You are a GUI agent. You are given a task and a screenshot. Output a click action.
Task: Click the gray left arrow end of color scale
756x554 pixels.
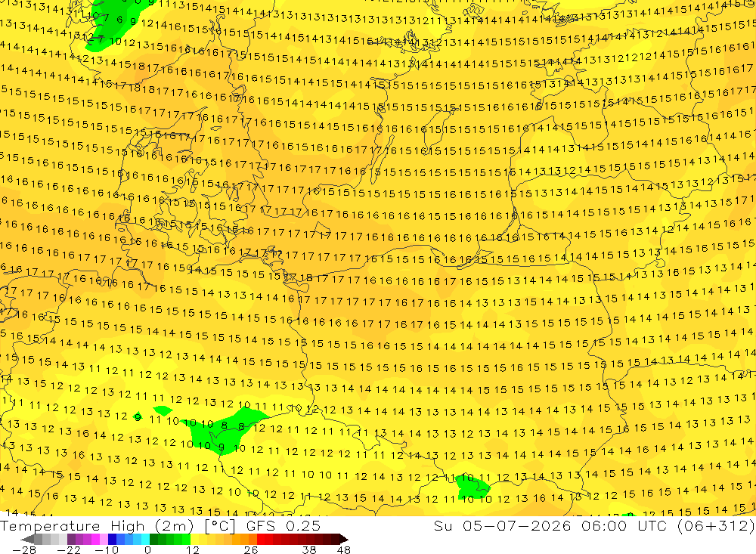(27, 539)
